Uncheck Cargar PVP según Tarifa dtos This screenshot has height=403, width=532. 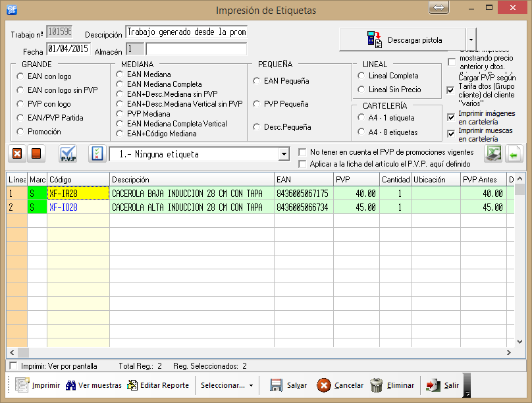[x=450, y=90]
